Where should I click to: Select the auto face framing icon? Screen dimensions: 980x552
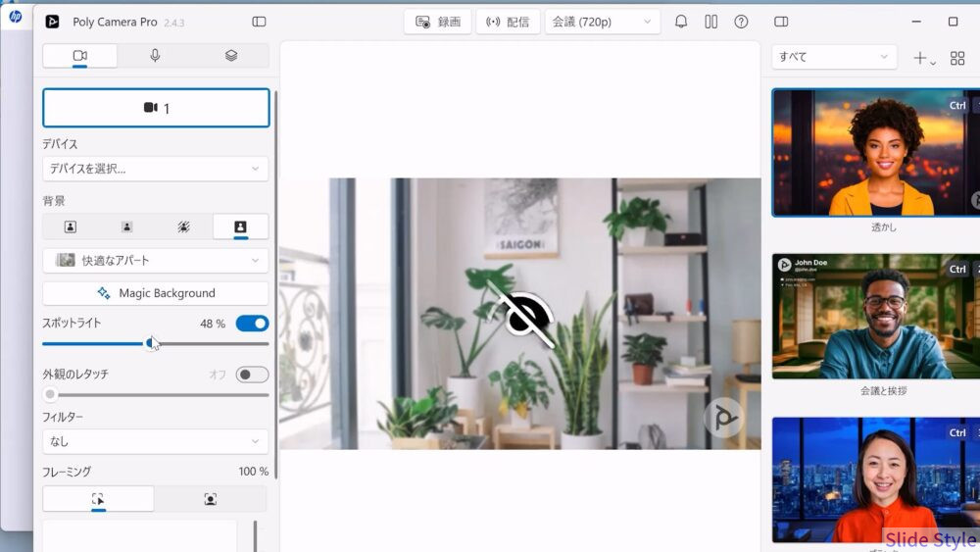[x=211, y=499]
